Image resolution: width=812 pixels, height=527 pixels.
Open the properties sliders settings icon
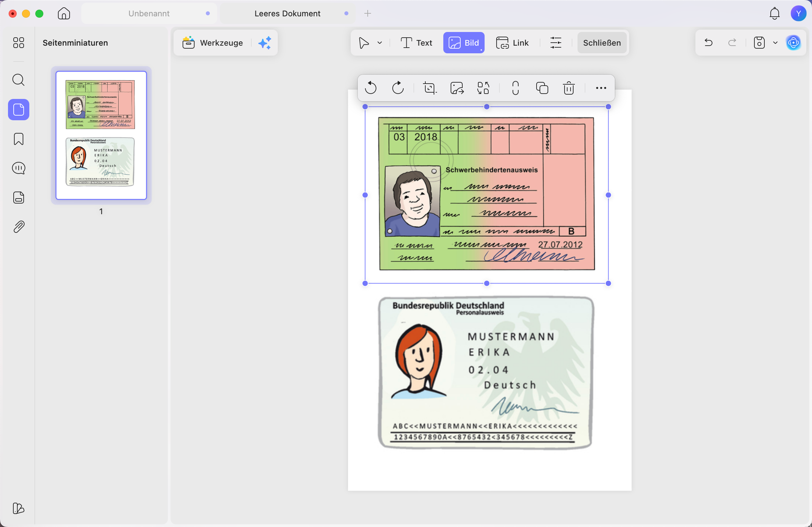coord(556,43)
